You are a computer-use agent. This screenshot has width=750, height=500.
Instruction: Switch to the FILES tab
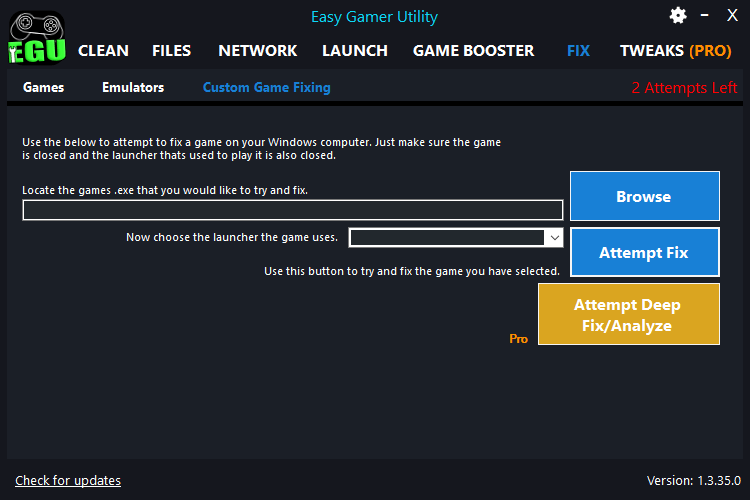coord(171,51)
